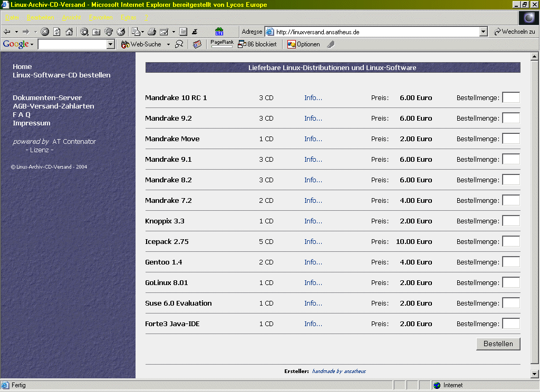Click Bestellmenge field for Mandrake 9.2
This screenshot has width=540, height=392.
(x=511, y=118)
